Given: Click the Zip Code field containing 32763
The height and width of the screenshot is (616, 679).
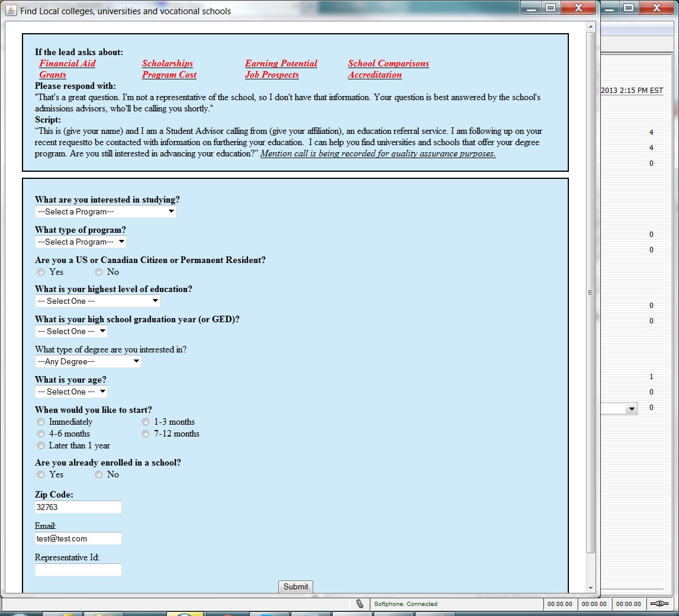Looking at the screenshot, I should 78,507.
